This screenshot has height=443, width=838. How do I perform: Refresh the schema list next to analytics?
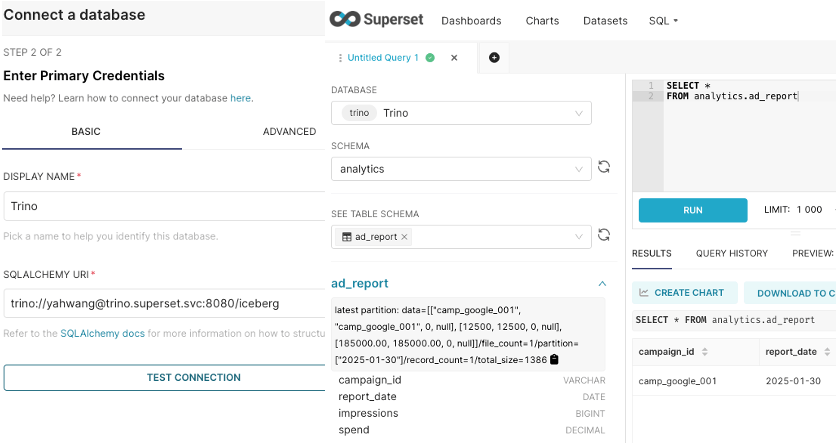(x=604, y=167)
